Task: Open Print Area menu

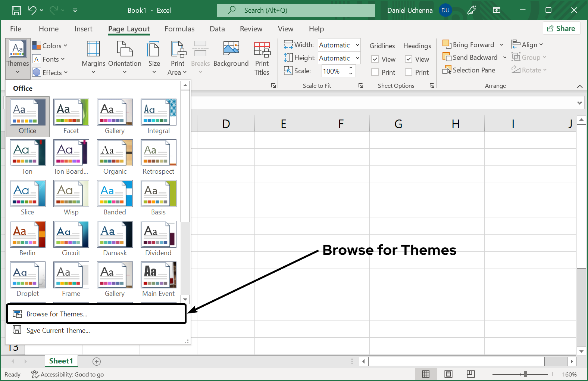Action: (x=178, y=58)
